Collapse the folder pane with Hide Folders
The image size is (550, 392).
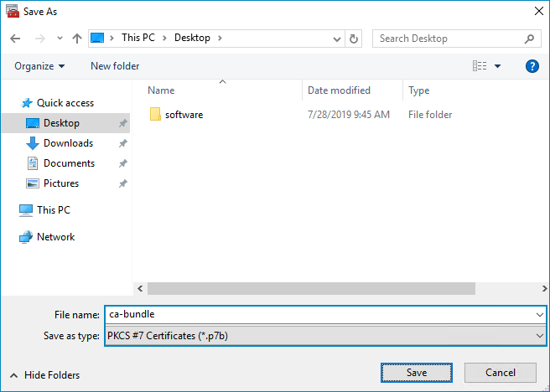pyautogui.click(x=45, y=375)
